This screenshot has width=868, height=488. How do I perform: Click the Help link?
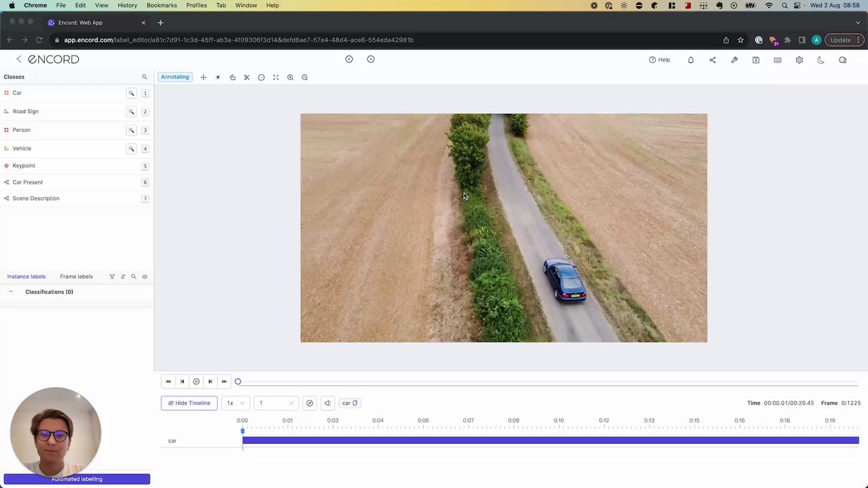click(659, 60)
